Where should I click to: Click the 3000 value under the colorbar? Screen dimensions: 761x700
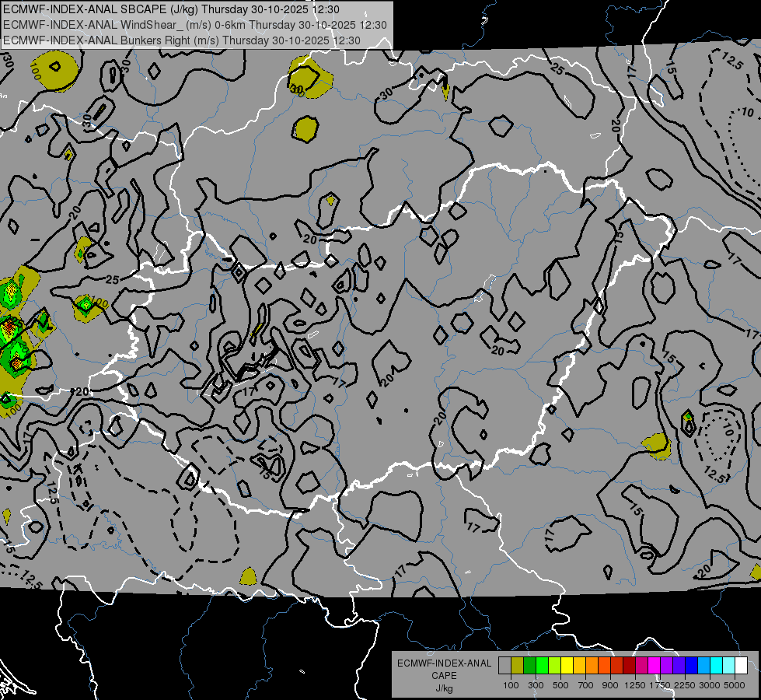tap(710, 685)
